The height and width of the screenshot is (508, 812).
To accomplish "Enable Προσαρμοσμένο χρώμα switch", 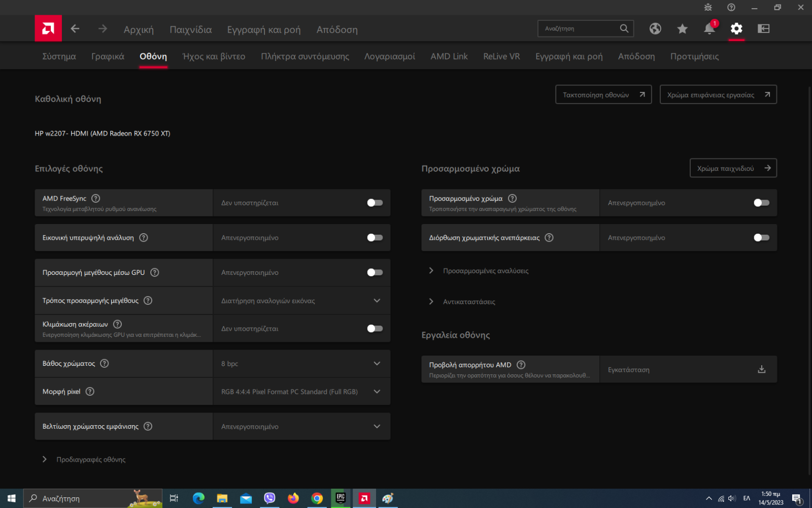I will (761, 203).
